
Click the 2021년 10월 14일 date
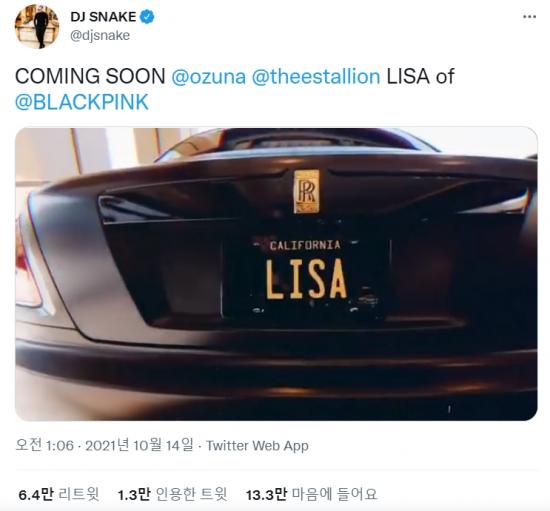[139, 445]
